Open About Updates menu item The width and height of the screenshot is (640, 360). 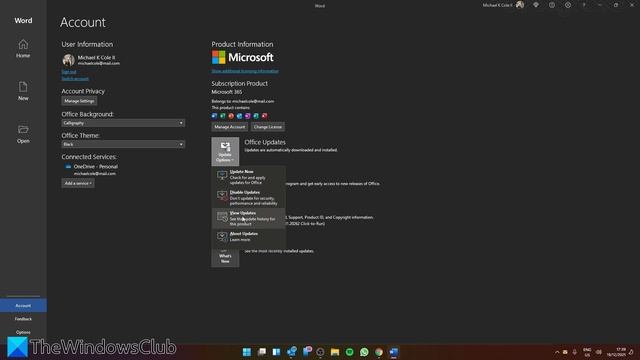pyautogui.click(x=249, y=236)
